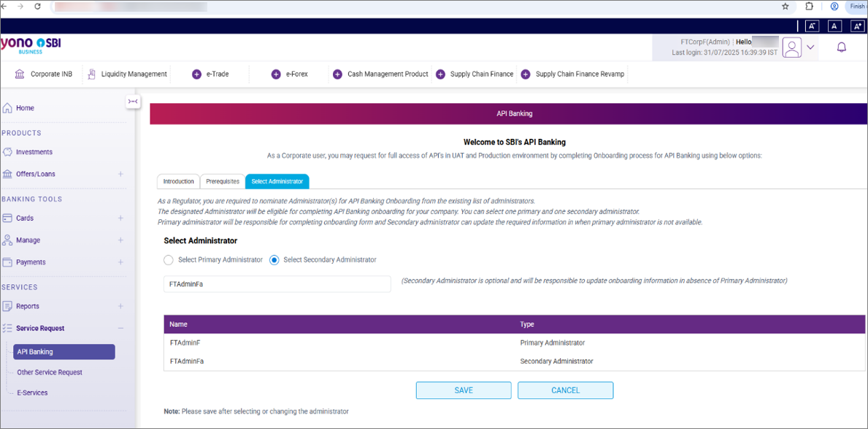
Task: Expand Offers/Loans submenu plus
Action: pos(120,174)
